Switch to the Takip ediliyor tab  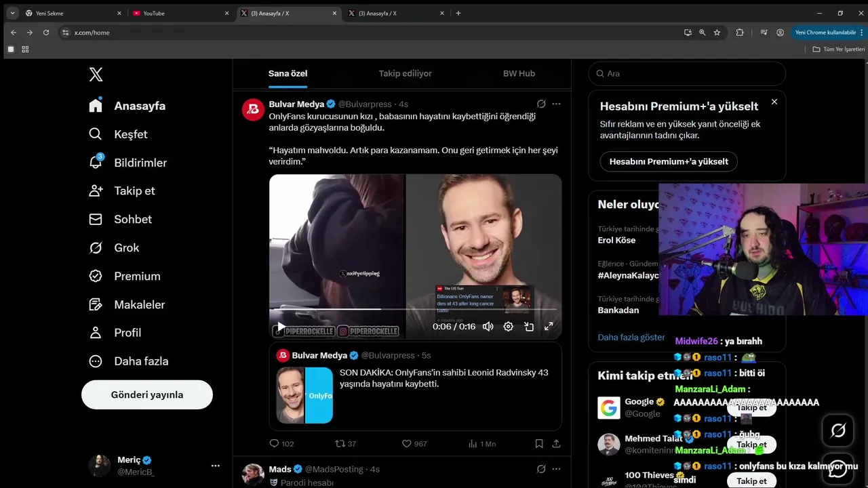tap(405, 73)
